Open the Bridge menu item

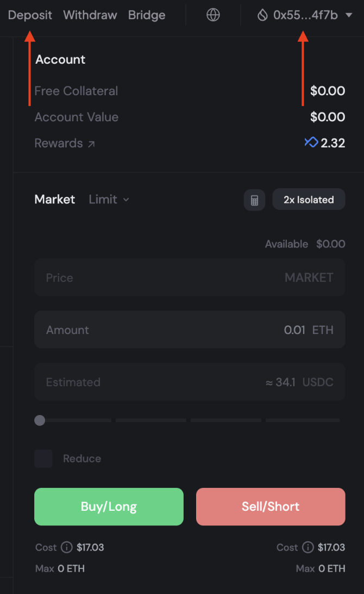[x=147, y=15]
